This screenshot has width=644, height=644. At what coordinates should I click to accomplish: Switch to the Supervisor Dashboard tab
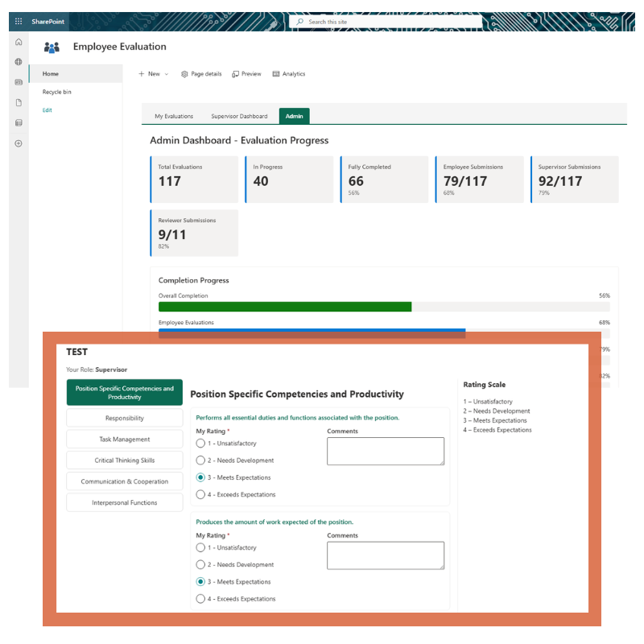(239, 117)
